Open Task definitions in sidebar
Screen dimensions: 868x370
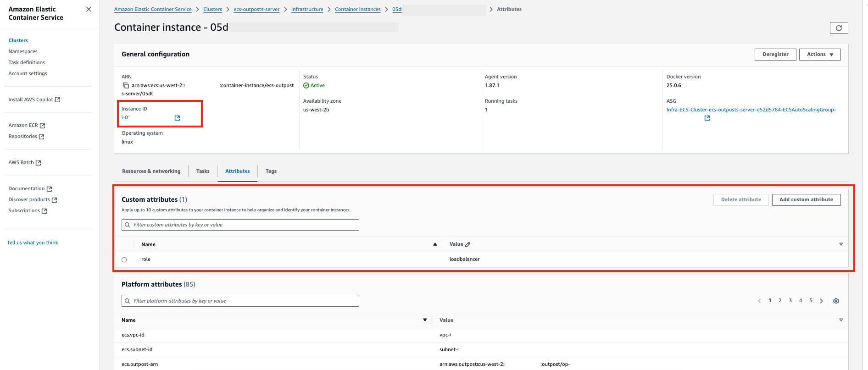click(x=27, y=62)
